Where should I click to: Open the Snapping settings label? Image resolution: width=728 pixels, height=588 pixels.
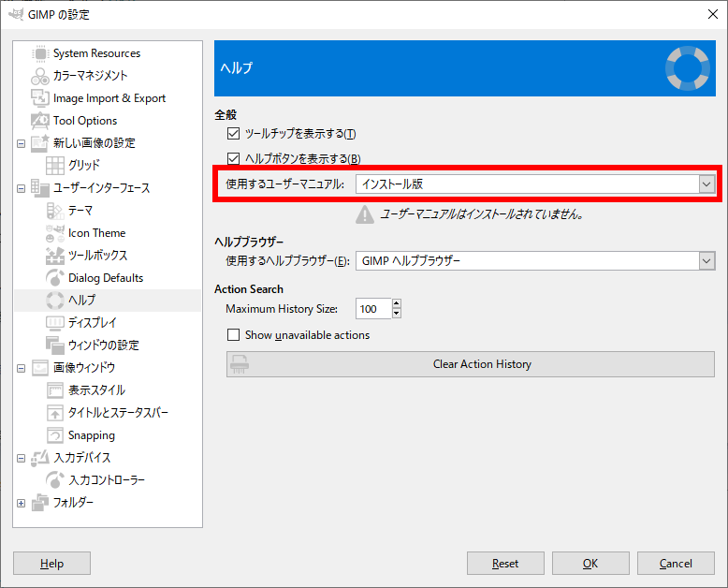[x=92, y=435]
